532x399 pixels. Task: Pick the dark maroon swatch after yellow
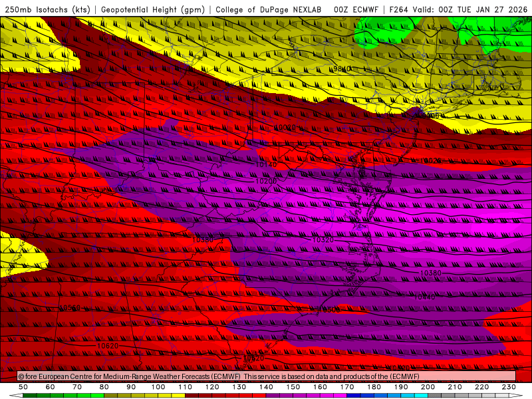[192, 395]
